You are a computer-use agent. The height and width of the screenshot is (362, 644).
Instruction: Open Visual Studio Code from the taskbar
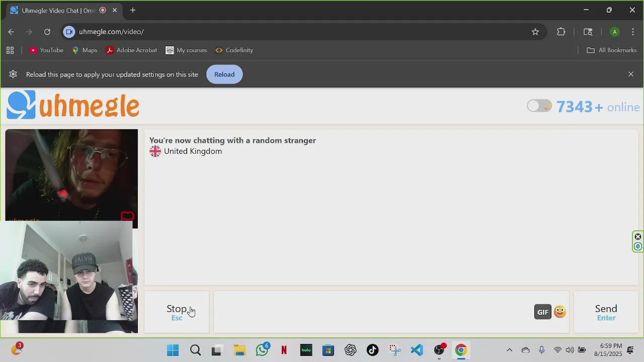[x=417, y=350]
